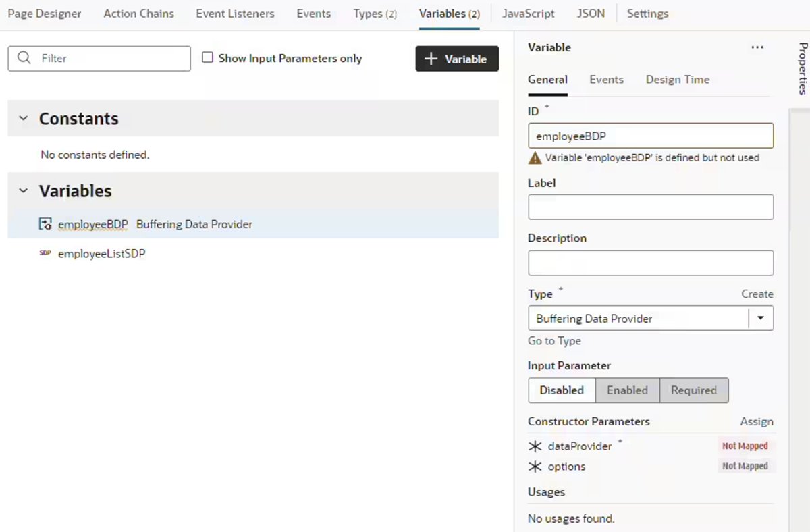Check Show Input Parameters only
The image size is (810, 532).
207,58
